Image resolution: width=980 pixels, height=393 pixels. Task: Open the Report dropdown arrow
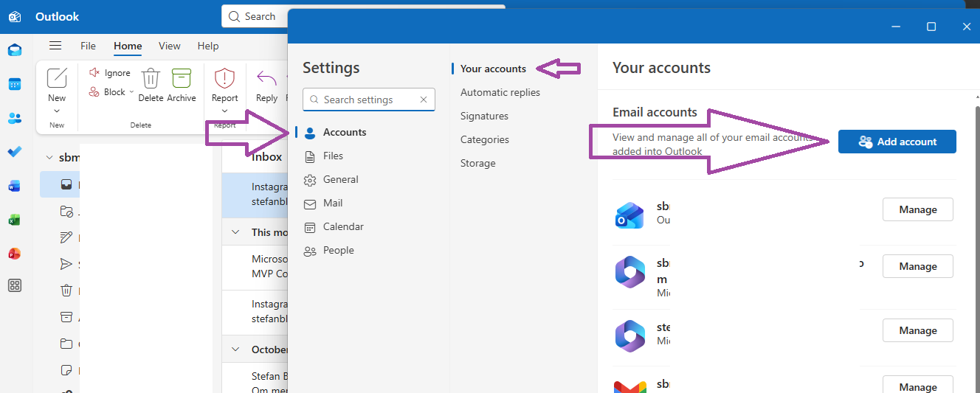pos(224,111)
